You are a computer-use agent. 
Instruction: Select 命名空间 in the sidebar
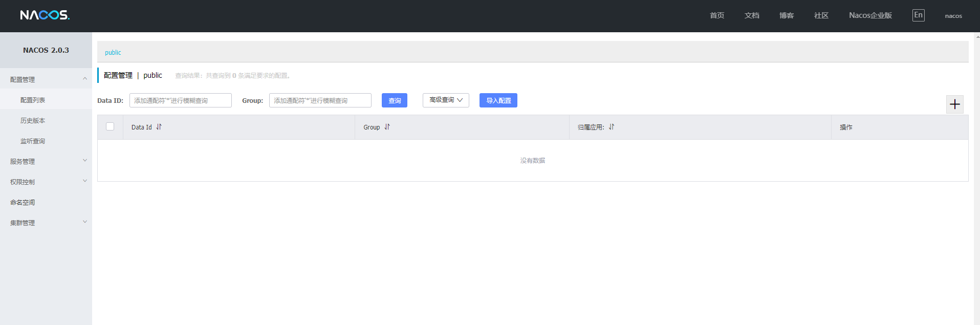click(x=23, y=203)
